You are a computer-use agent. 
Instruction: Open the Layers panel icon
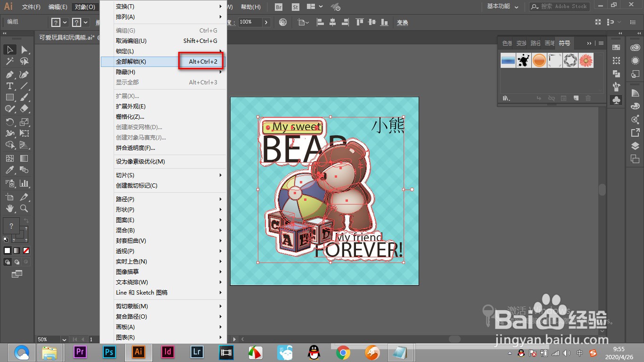635,146
